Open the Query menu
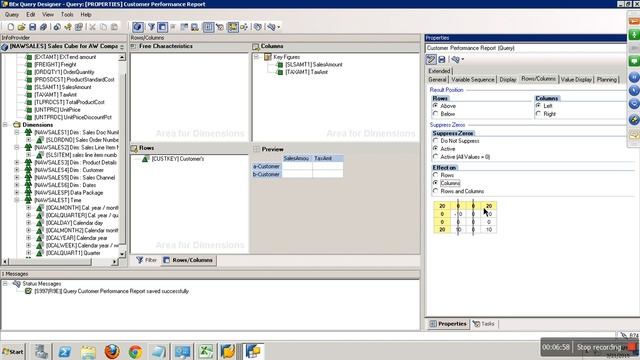This screenshot has width=640, height=360. (11, 14)
